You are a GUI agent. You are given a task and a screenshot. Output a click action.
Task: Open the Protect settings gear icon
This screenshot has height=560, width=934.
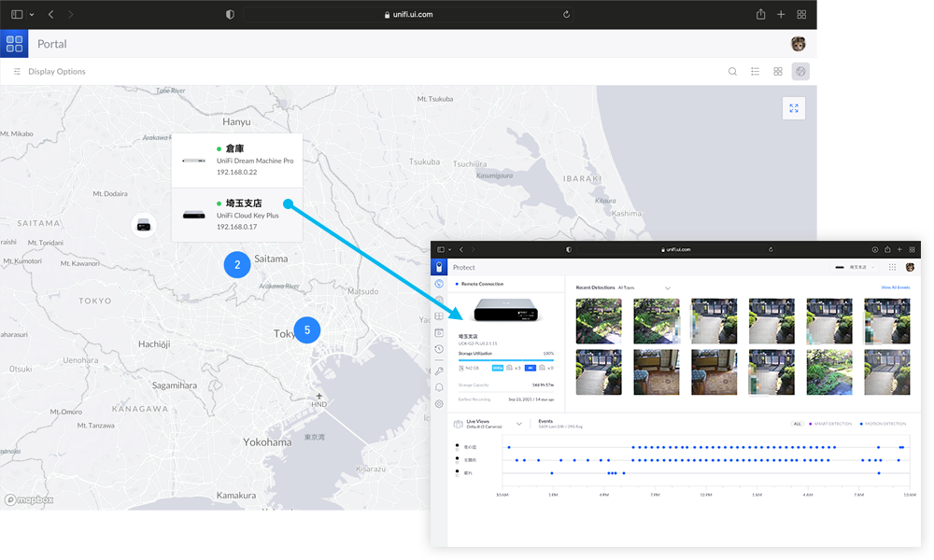pos(439,404)
